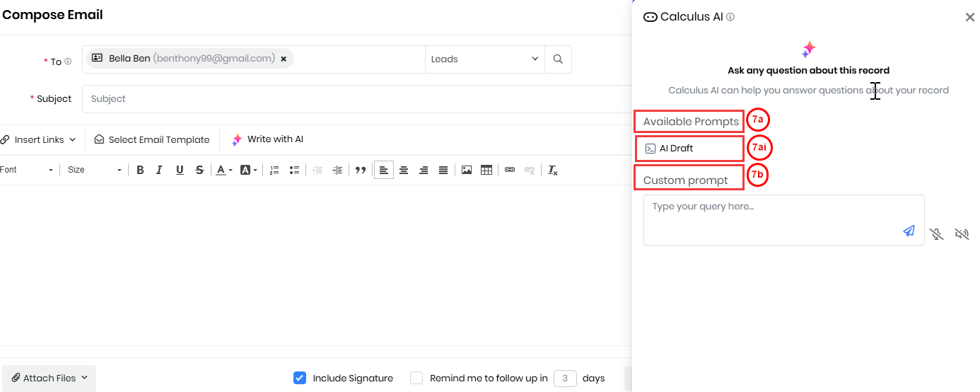Insert a block quote
The height and width of the screenshot is (392, 980).
pos(361,170)
